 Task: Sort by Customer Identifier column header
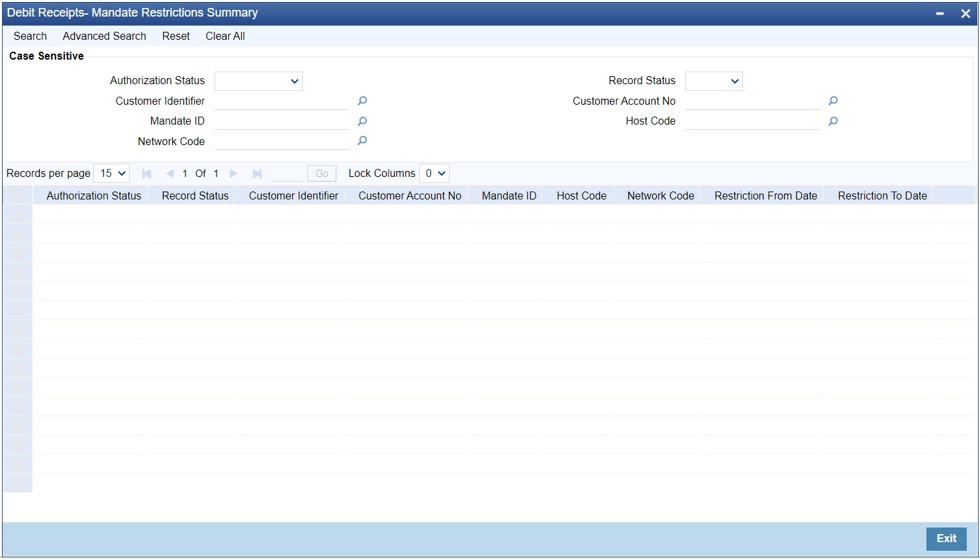pyautogui.click(x=293, y=196)
